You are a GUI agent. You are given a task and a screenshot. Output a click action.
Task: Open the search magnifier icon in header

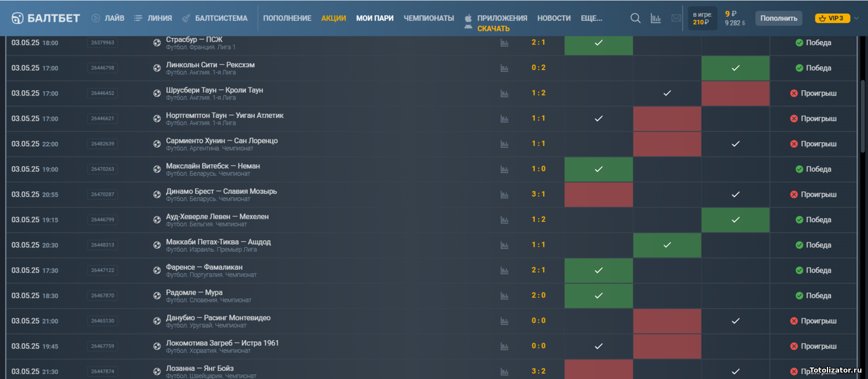point(635,18)
